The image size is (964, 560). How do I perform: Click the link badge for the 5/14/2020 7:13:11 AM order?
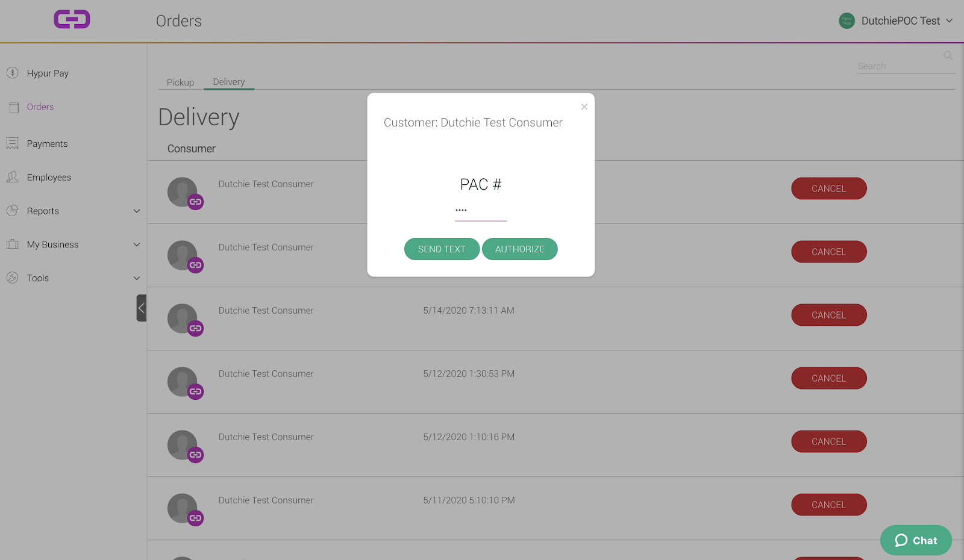(x=195, y=328)
